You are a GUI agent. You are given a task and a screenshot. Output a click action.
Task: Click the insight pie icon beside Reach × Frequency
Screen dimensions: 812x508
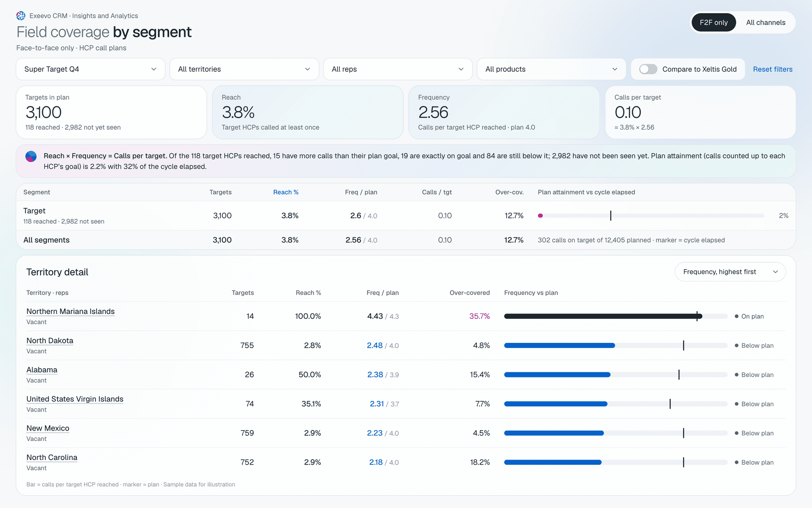31,156
